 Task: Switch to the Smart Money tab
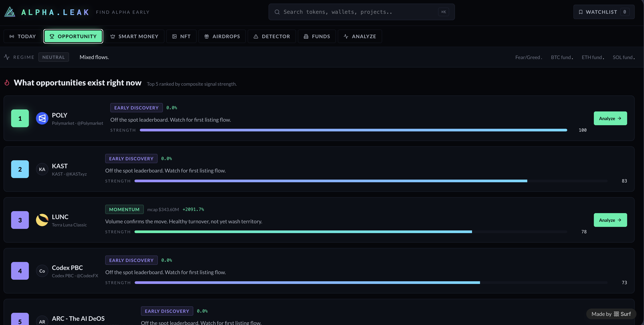(x=134, y=36)
